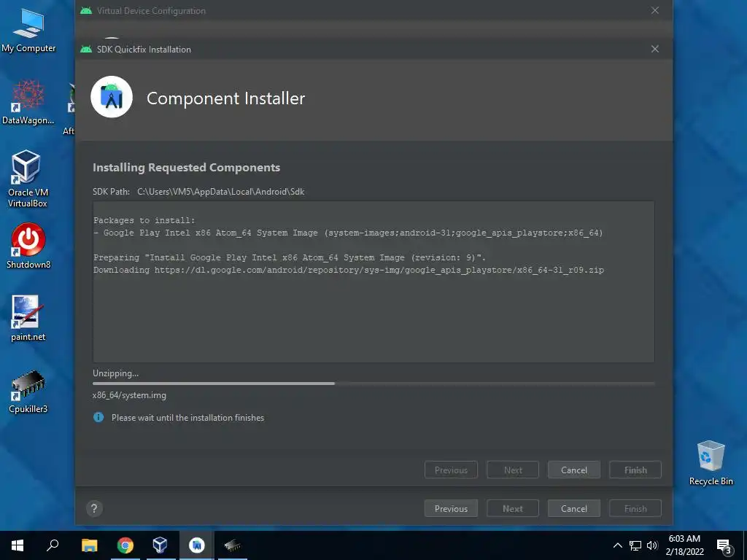Image resolution: width=747 pixels, height=560 pixels.
Task: Click the 'Installing Requested Components' heading
Action: pos(186,168)
